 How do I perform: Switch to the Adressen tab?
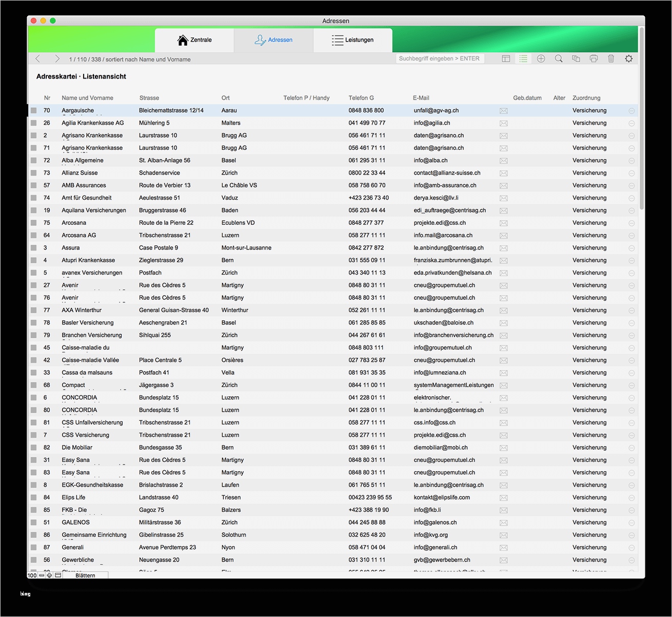click(x=273, y=40)
